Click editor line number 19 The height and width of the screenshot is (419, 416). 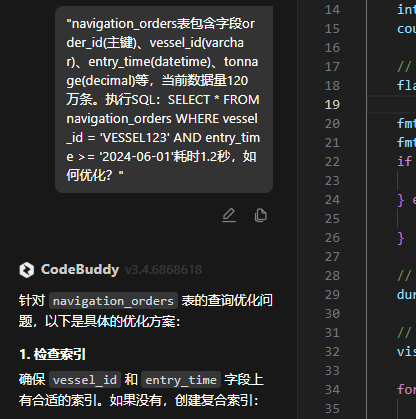click(332, 105)
